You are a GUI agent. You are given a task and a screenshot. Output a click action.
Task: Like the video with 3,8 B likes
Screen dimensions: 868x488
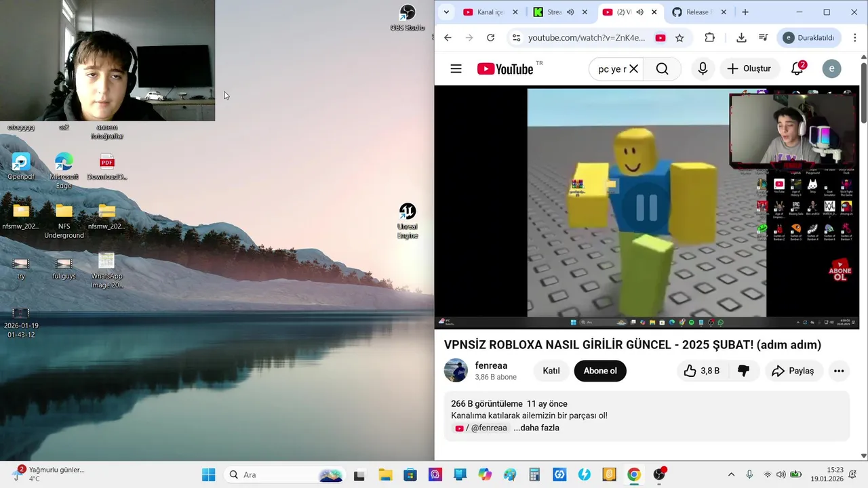(x=701, y=371)
